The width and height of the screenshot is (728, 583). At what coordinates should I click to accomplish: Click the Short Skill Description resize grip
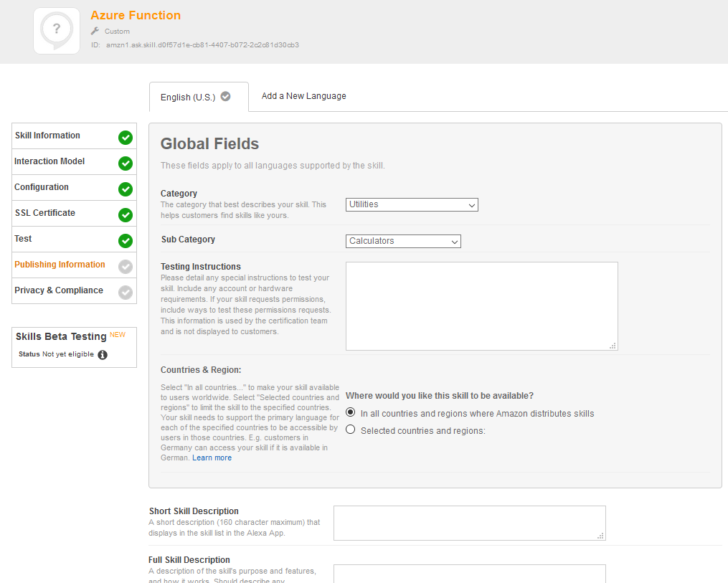point(601,536)
